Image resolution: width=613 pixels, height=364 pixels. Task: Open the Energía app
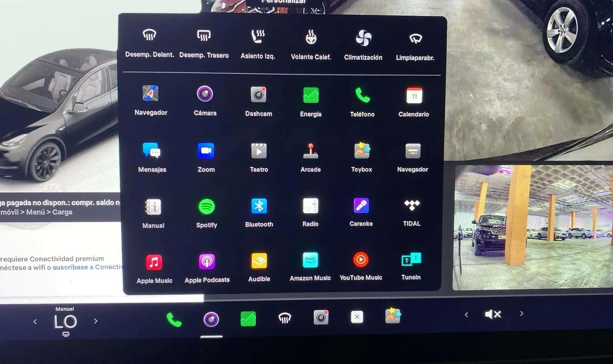311,96
